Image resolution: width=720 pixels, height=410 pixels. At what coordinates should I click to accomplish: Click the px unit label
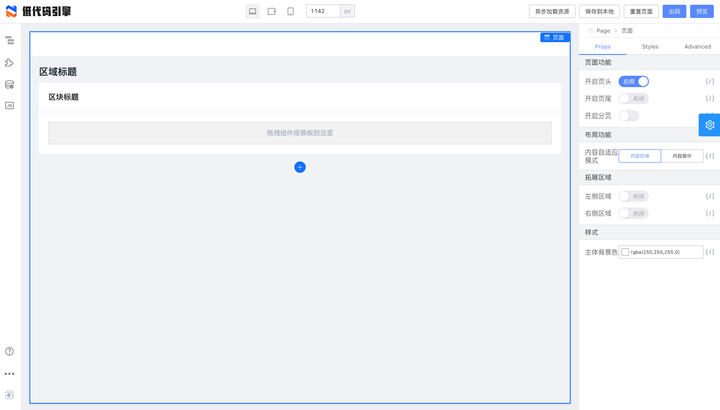[348, 11]
